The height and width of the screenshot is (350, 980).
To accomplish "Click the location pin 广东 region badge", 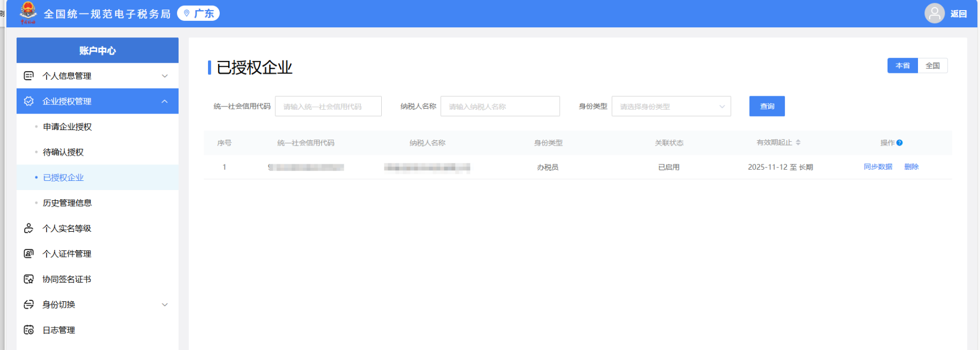I will point(198,13).
